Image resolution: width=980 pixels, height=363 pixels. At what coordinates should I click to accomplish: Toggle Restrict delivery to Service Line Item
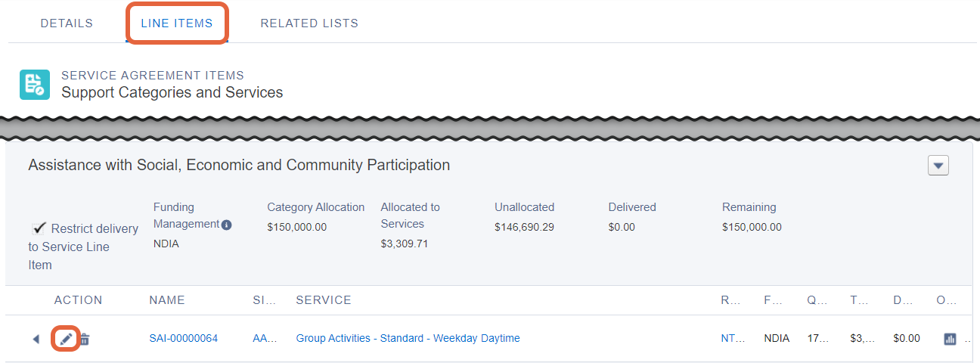[39, 228]
